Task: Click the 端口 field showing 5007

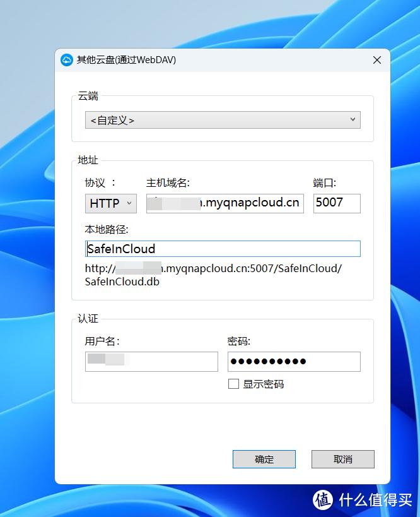Action: (337, 203)
